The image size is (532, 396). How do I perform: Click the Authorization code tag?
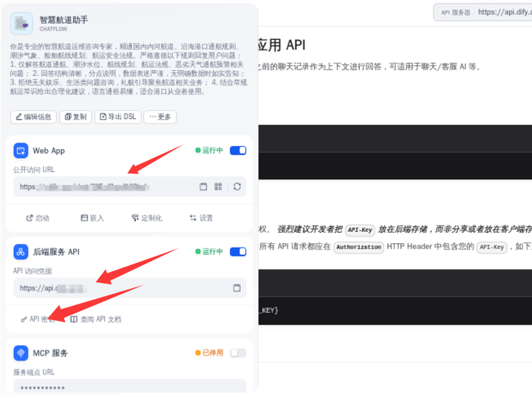tap(358, 247)
